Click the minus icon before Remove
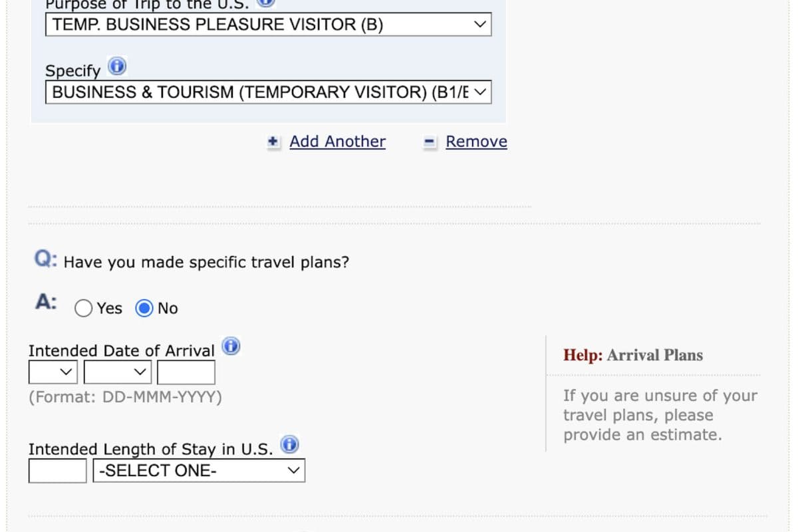This screenshot has width=798, height=532. 430,142
